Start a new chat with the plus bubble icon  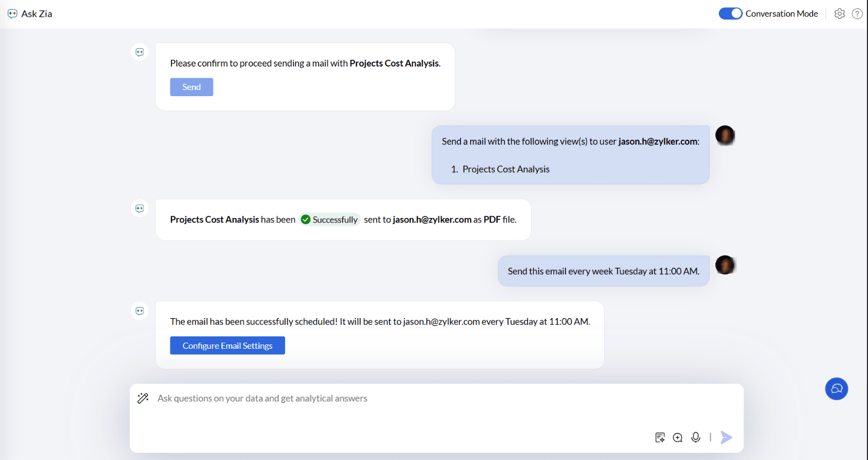677,437
